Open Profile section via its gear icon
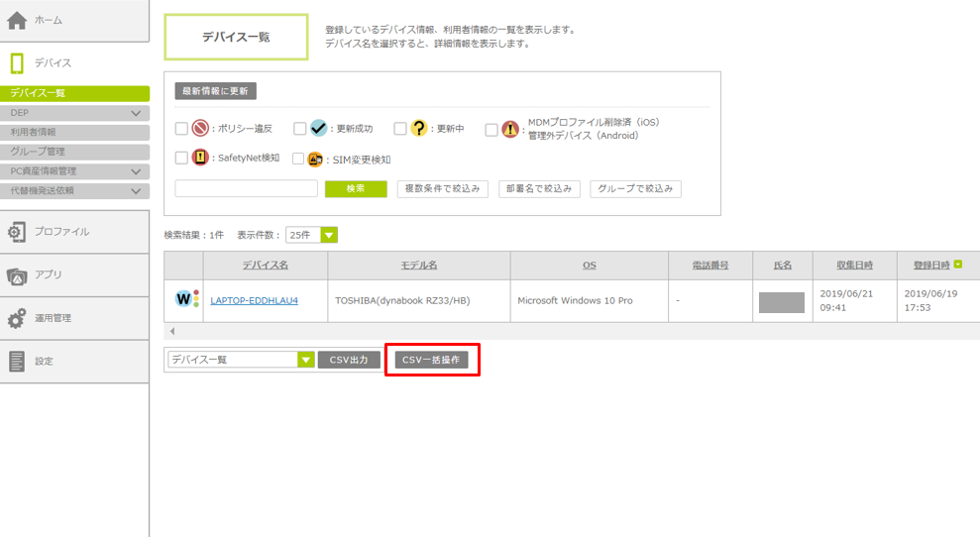Viewport: 980px width, 537px height. click(17, 232)
